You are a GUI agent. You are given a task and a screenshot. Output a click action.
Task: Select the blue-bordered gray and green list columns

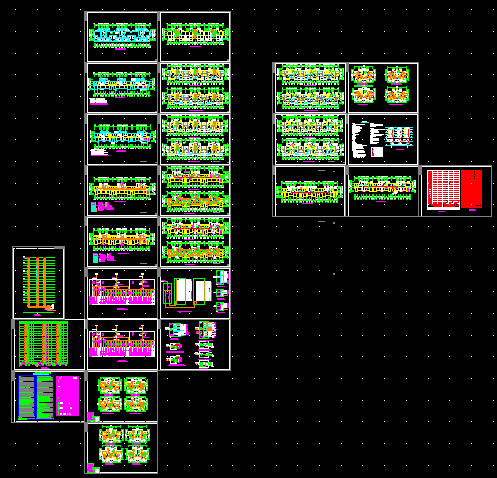tap(36, 397)
